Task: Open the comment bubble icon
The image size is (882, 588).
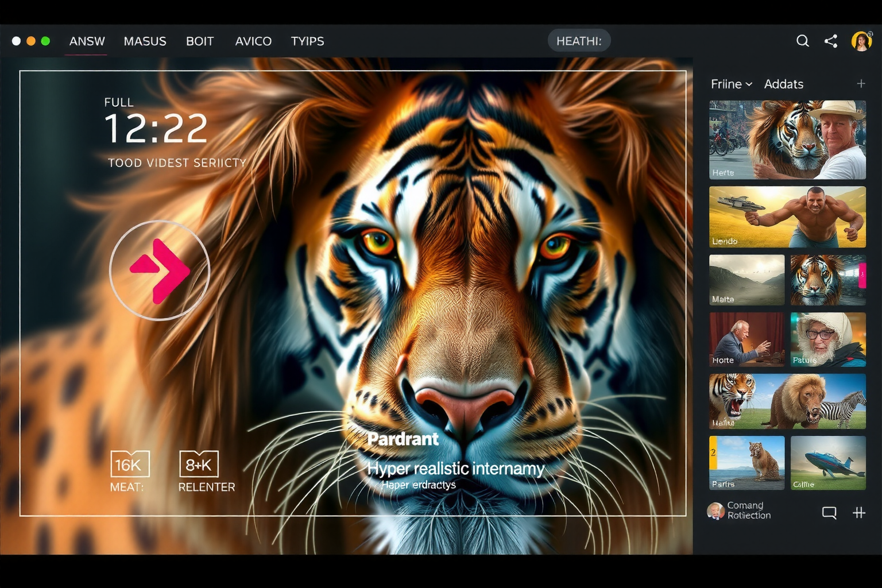Action: tap(829, 513)
